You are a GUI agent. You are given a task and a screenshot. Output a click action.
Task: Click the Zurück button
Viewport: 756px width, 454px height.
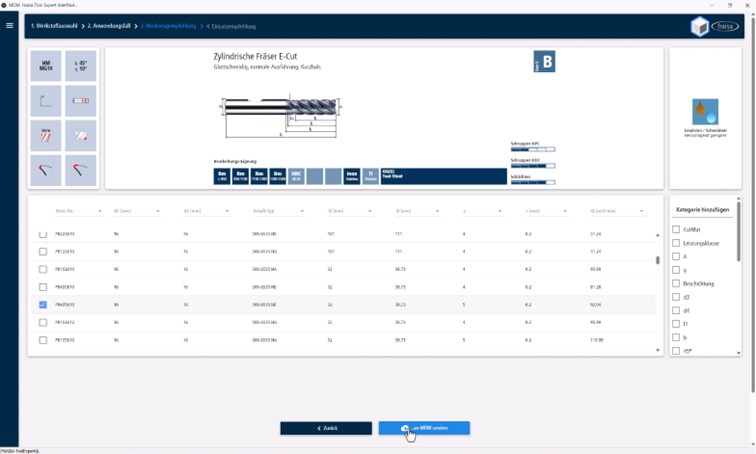point(326,428)
